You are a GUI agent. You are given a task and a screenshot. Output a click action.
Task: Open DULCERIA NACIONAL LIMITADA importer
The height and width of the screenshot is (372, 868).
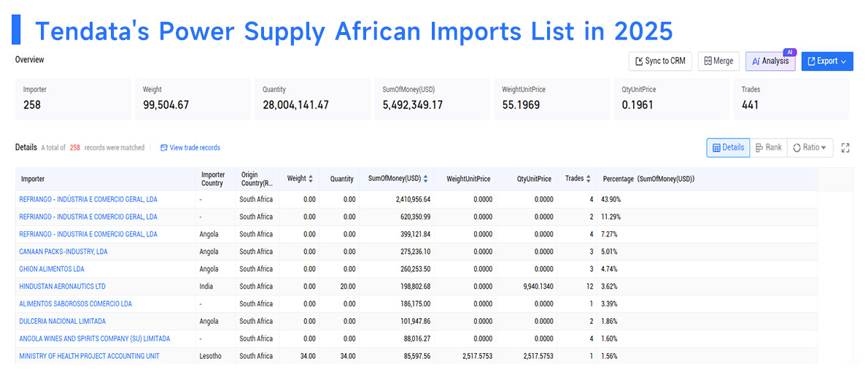coord(62,321)
